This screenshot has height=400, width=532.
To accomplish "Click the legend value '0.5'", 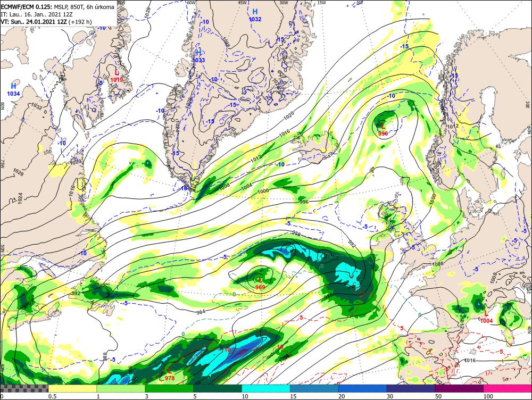I will pyautogui.click(x=52, y=396).
